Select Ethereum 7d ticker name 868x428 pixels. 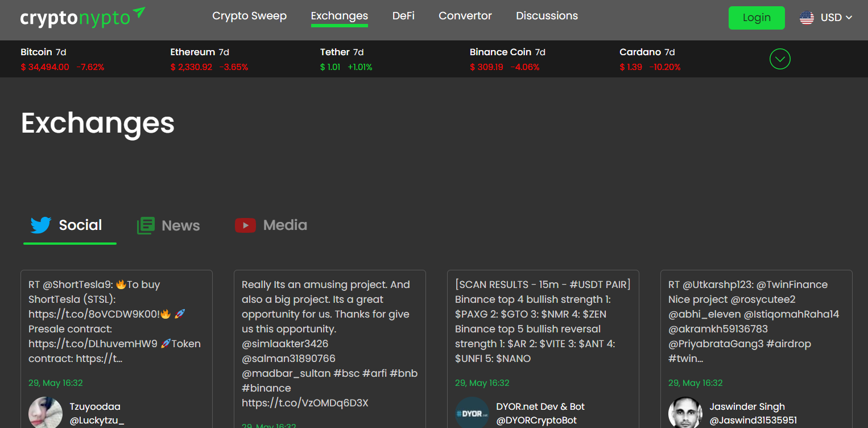tap(200, 52)
